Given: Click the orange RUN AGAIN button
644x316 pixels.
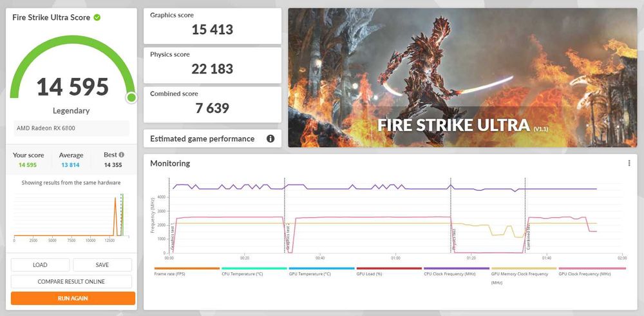Looking at the screenshot, I should 73,299.
